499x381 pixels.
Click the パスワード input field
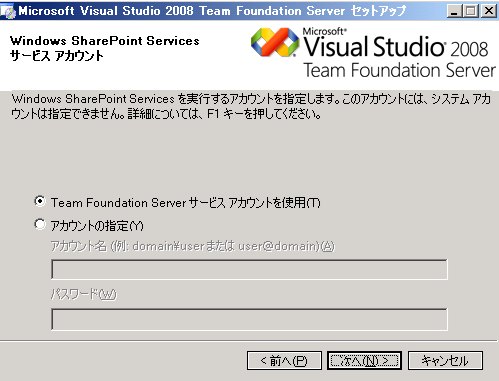pos(249,319)
